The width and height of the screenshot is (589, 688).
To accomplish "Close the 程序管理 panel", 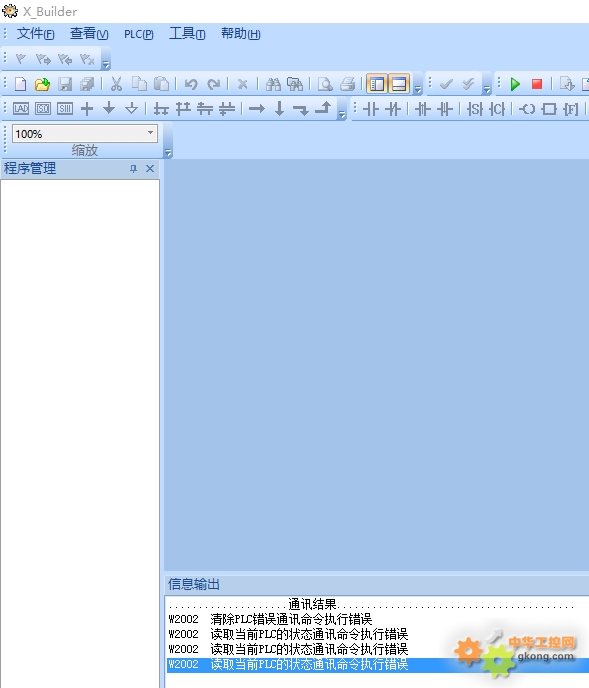I will point(150,168).
